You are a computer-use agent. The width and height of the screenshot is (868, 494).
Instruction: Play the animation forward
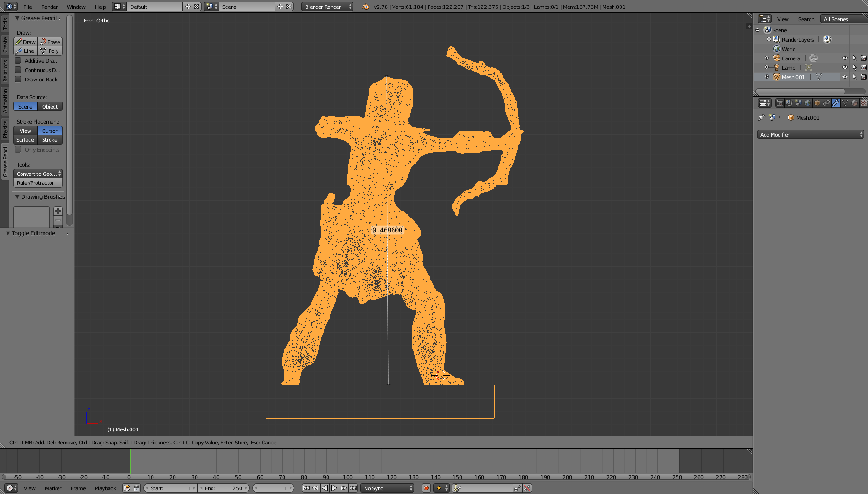coord(334,488)
